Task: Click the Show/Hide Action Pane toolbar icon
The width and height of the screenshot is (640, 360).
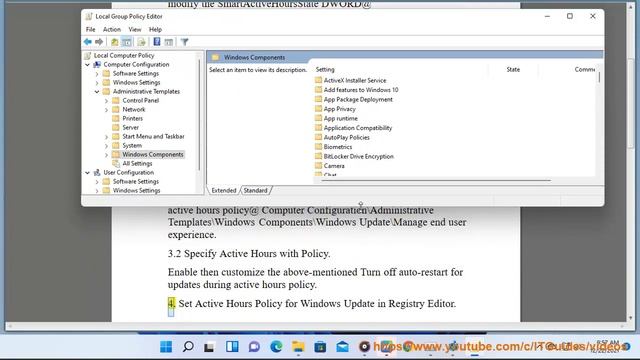Action: coord(169,42)
